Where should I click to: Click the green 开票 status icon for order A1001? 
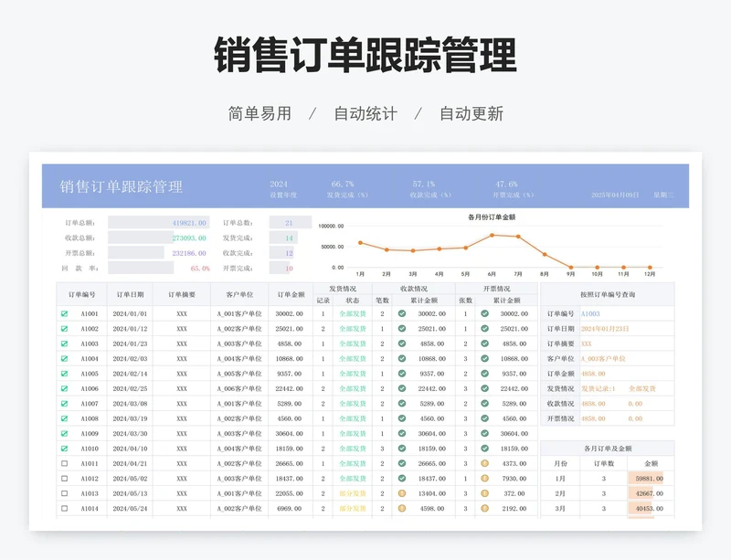(x=485, y=314)
